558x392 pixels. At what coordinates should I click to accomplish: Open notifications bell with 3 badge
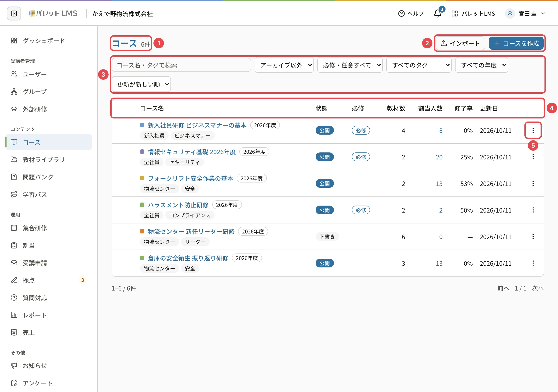[x=438, y=13]
